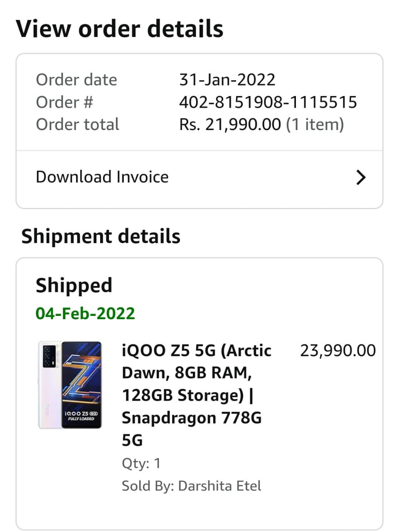Open the iQOO Z5 product thumbnail
Viewport: 399px width, 532px height.
coord(70,385)
